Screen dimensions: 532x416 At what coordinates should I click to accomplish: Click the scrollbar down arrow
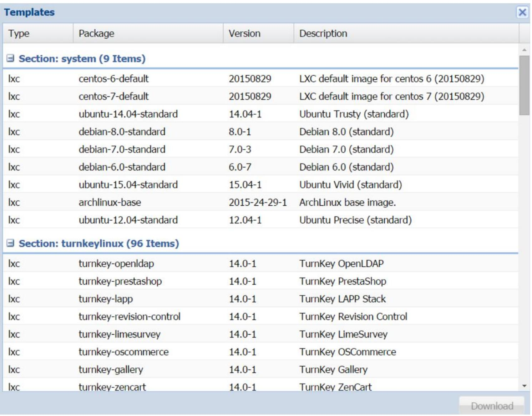coord(524,386)
